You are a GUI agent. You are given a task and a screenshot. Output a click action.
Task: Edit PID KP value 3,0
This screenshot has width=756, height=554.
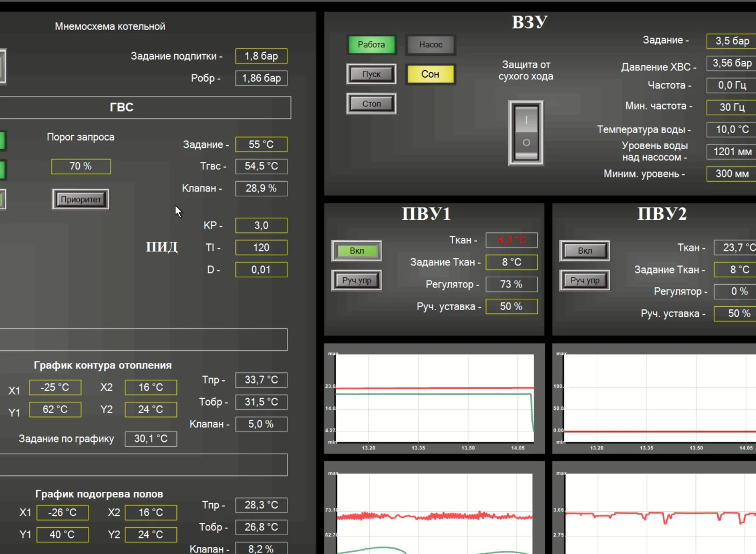(261, 225)
